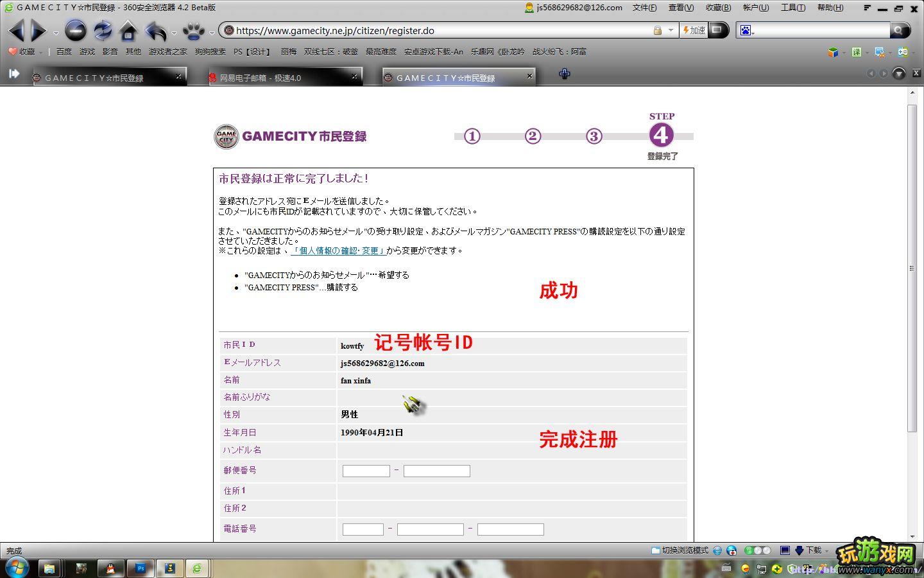The image size is (924, 578).
Task: Stop page loading with the round minus button
Action: point(76,30)
